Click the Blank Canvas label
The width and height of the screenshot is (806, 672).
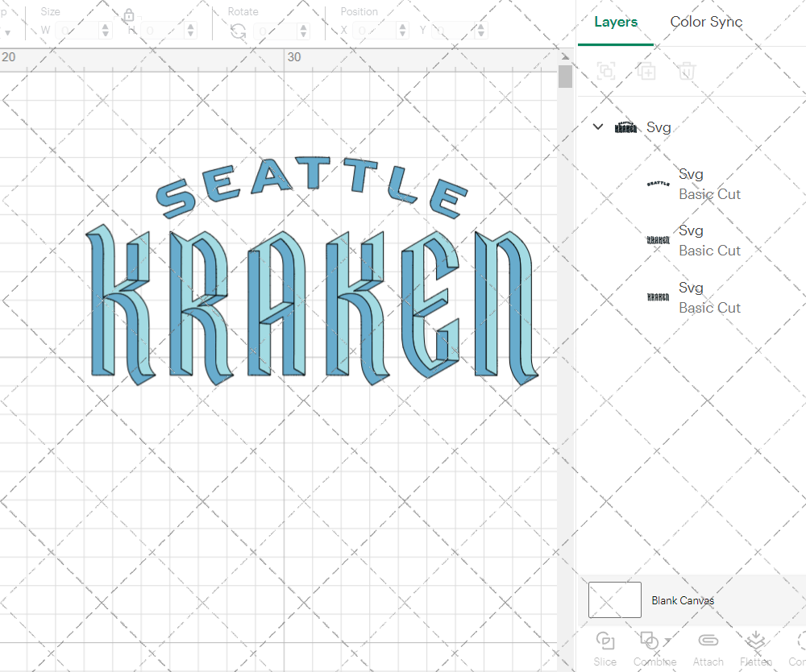coord(683,600)
